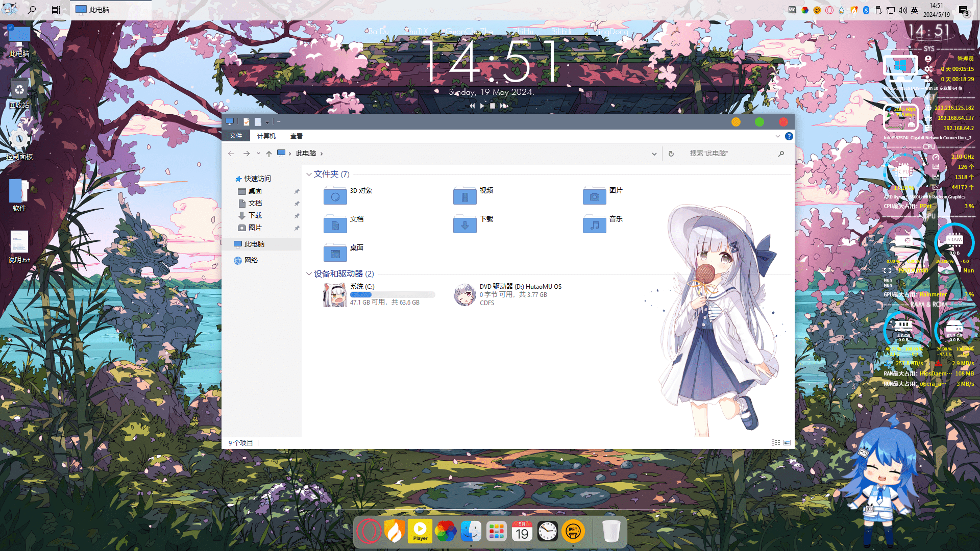Image resolution: width=980 pixels, height=551 pixels.
Task: Open the orange PET icon in dock
Action: click(573, 531)
